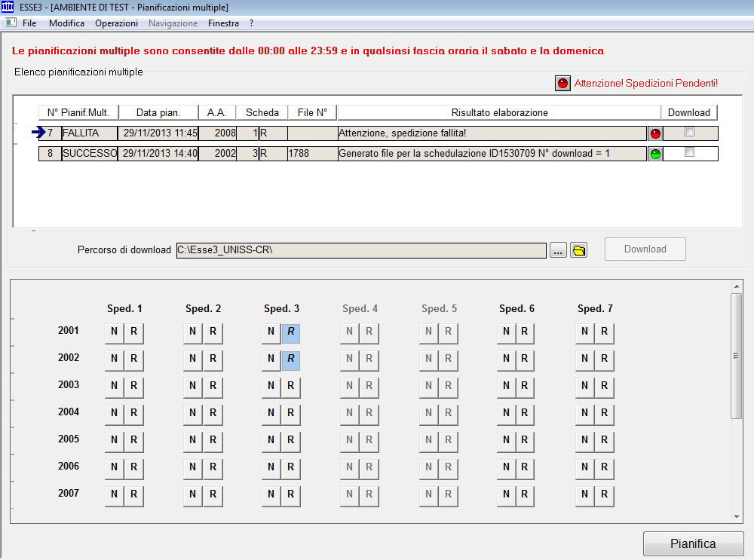Click the red status light for row 7
The image size is (754, 560).
coord(655,133)
